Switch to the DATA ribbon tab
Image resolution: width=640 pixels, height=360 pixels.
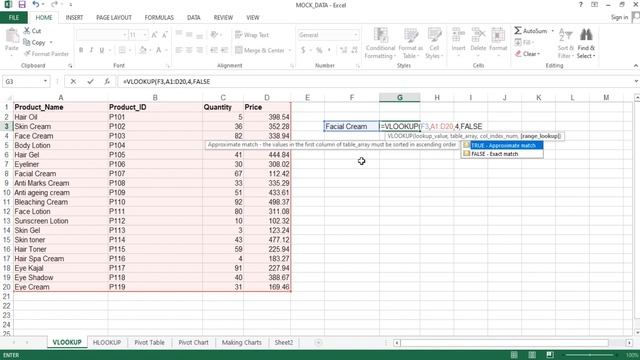193,18
